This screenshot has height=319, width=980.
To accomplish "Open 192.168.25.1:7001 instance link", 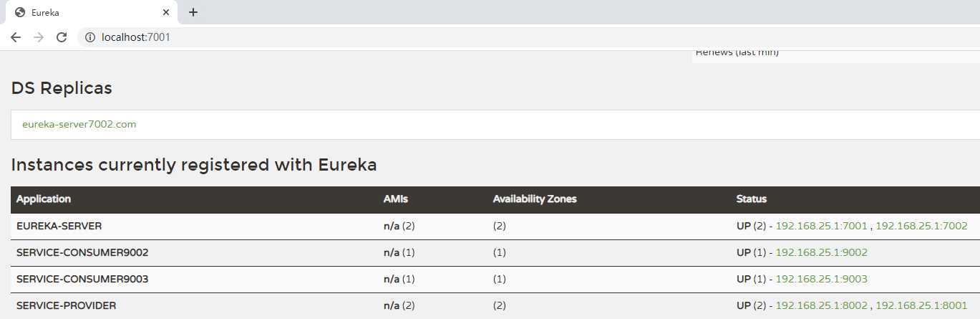I will [822, 226].
